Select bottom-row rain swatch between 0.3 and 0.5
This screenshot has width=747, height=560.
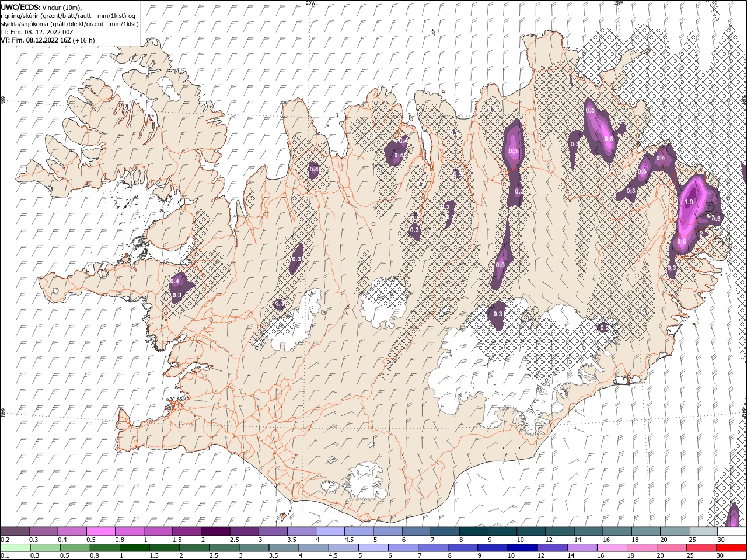click(45, 548)
